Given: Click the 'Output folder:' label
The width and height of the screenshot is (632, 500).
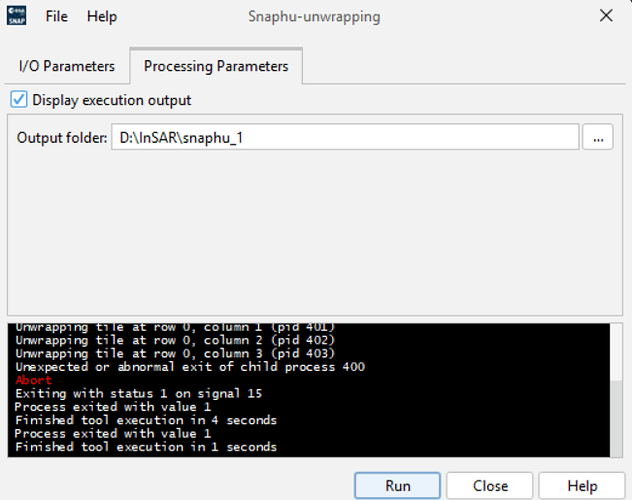Looking at the screenshot, I should 62,138.
